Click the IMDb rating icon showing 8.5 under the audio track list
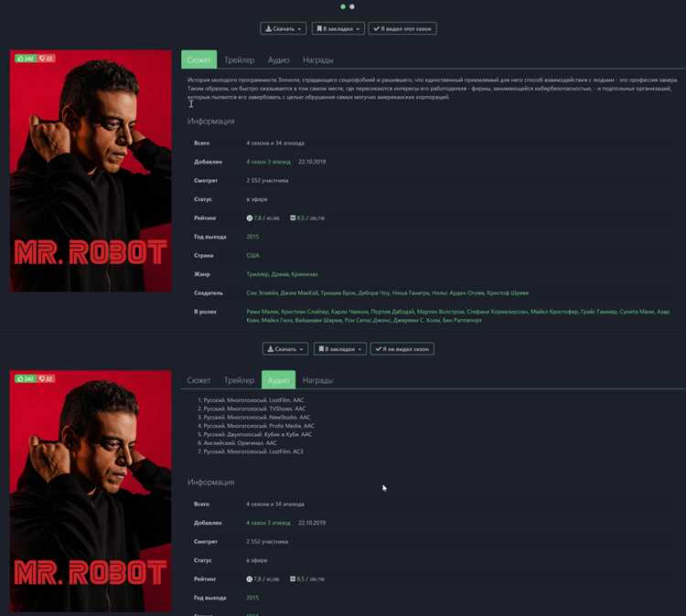 [293, 579]
